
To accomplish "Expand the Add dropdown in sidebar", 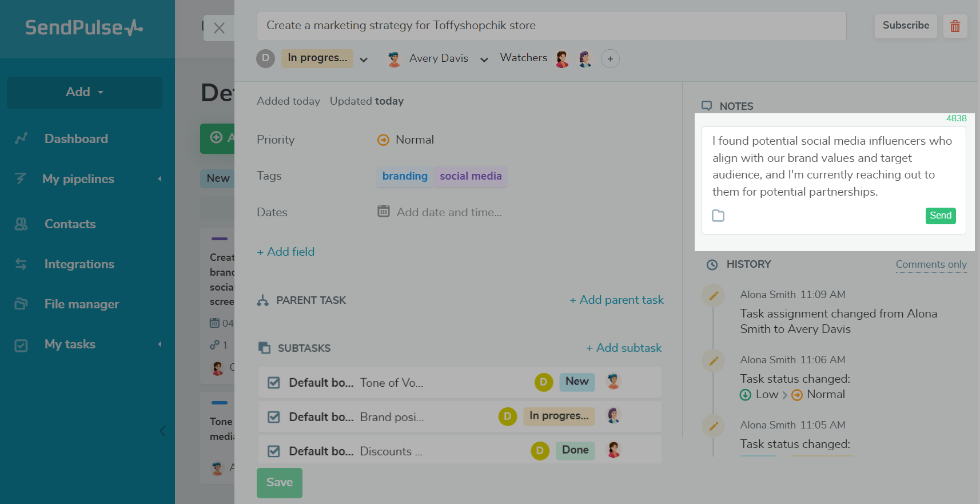I will click(85, 92).
